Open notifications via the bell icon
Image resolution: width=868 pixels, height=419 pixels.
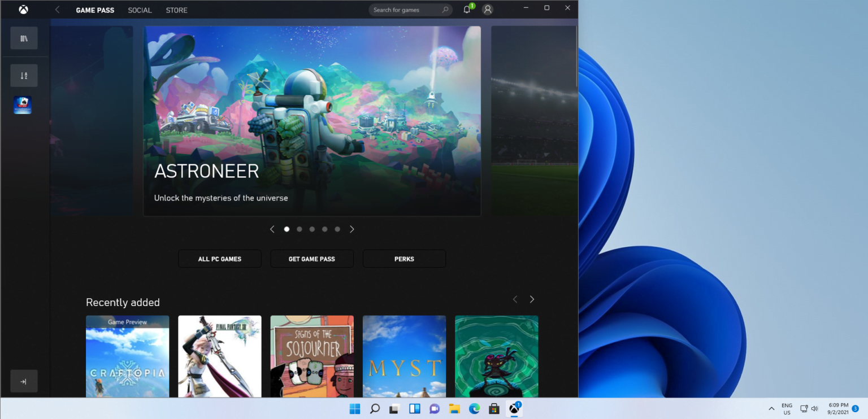pyautogui.click(x=467, y=10)
